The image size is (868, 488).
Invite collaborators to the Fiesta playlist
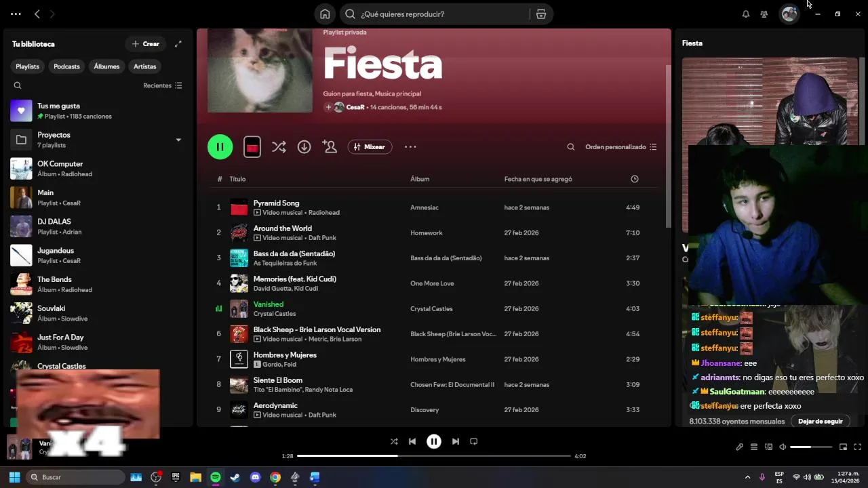(x=330, y=146)
